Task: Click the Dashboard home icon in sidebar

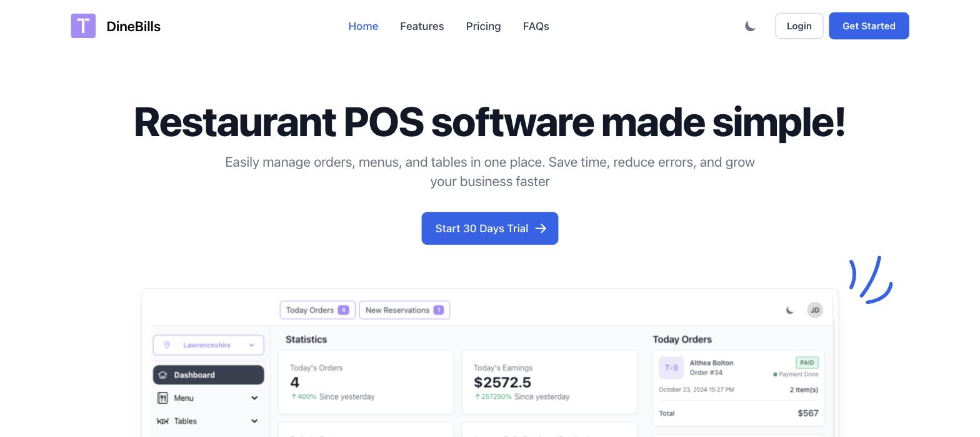Action: pos(162,375)
